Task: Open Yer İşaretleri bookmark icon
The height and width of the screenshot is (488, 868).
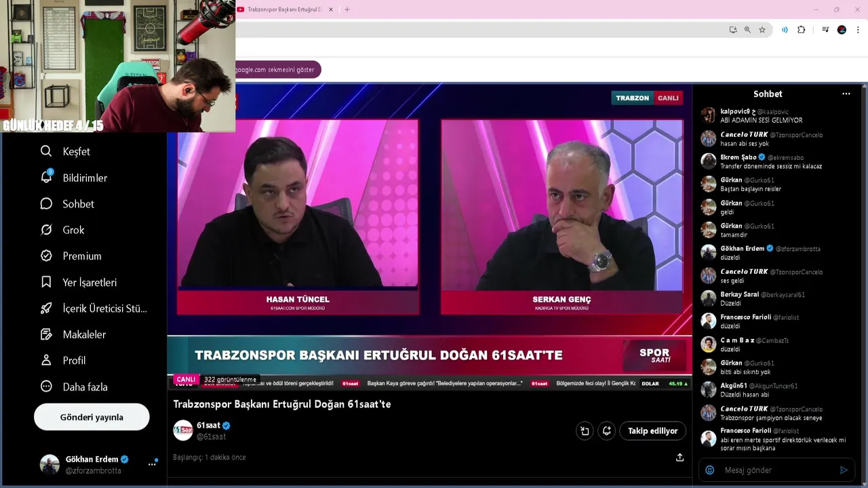Action: (46, 282)
